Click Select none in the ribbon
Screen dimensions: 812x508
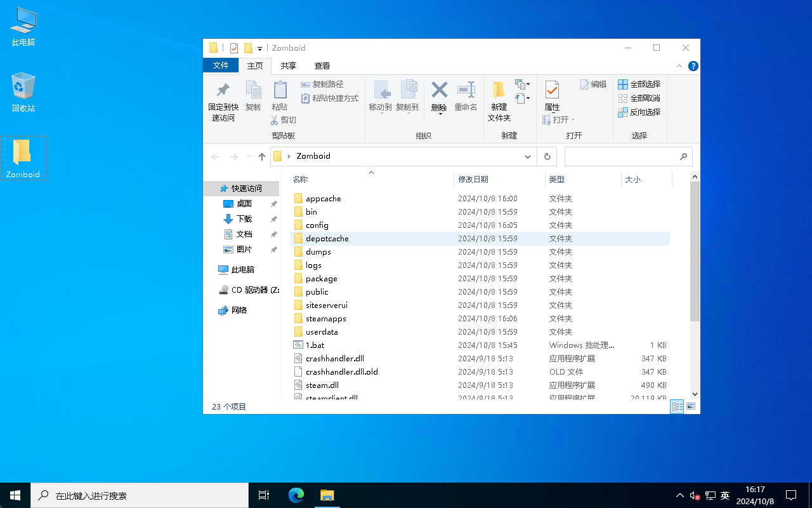[x=639, y=98]
